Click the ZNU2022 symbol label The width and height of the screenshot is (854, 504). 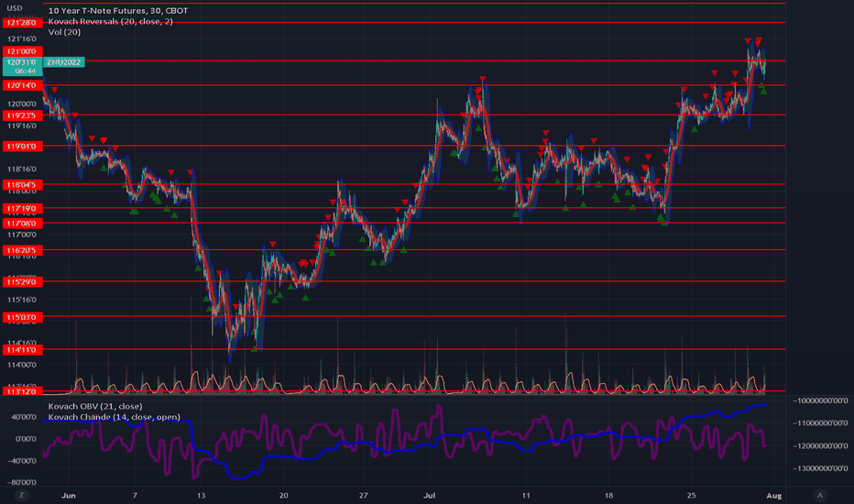tap(64, 62)
